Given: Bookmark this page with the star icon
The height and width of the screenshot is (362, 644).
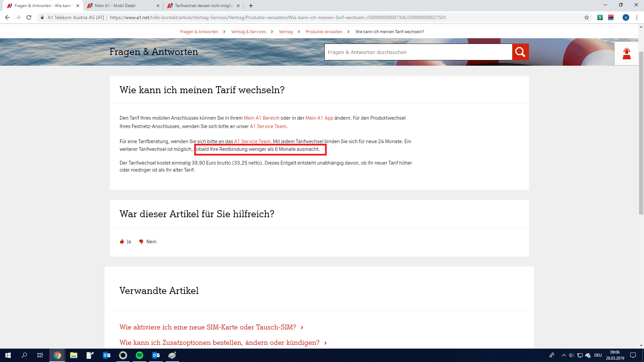Looking at the screenshot, I should click(587, 17).
